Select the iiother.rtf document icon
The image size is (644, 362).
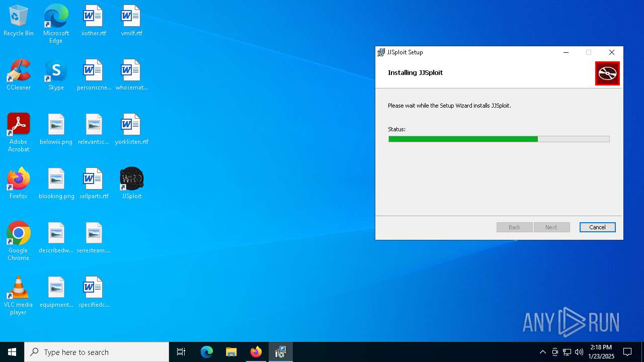94,21
